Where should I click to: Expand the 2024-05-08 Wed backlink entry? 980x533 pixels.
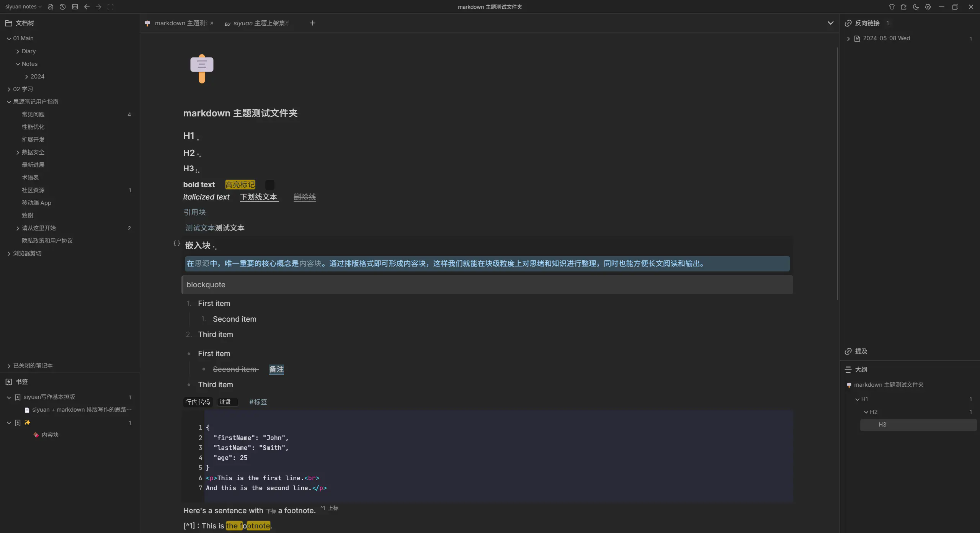pos(848,39)
